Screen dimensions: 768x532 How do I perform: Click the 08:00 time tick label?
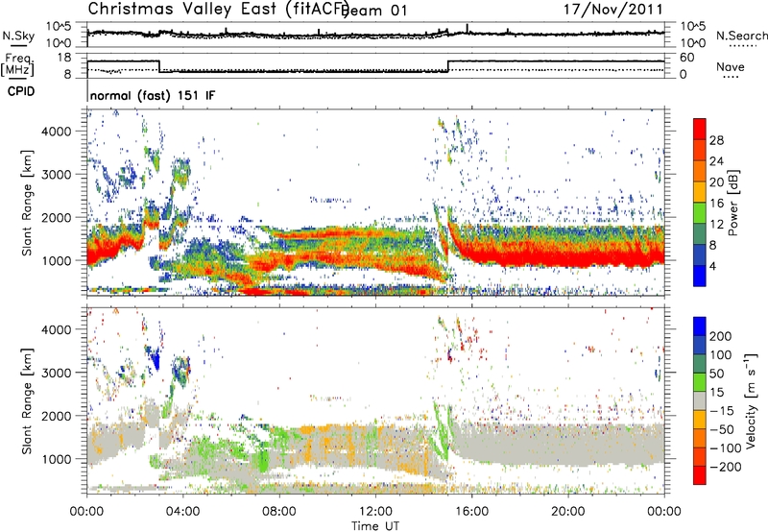[x=279, y=512]
